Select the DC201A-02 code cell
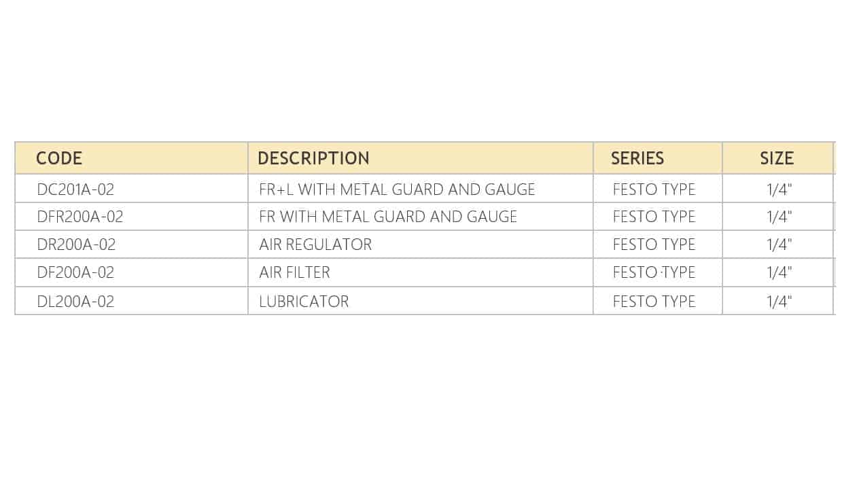This screenshot has height=504, width=859. [132, 189]
